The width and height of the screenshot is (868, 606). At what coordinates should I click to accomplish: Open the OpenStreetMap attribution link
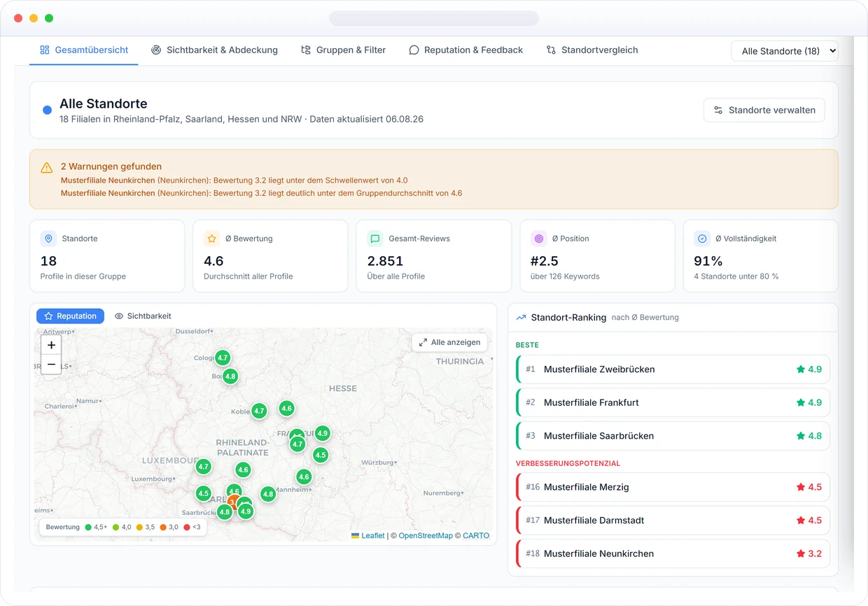point(426,536)
